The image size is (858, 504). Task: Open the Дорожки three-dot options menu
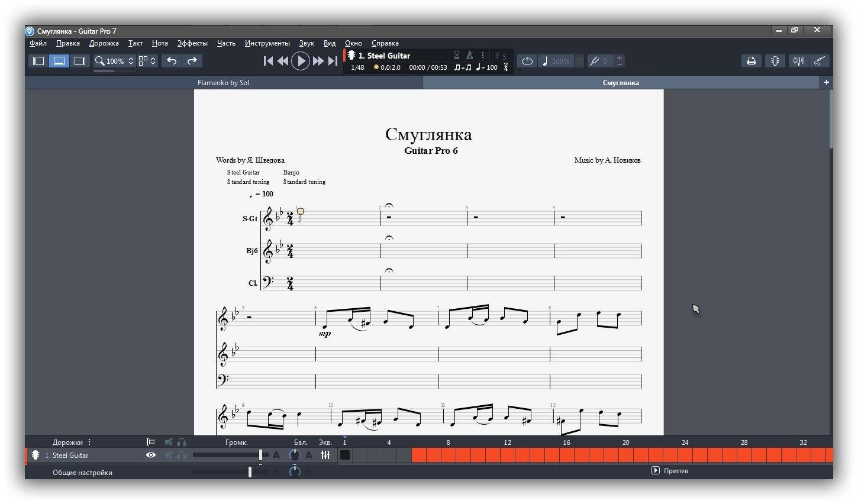click(89, 442)
